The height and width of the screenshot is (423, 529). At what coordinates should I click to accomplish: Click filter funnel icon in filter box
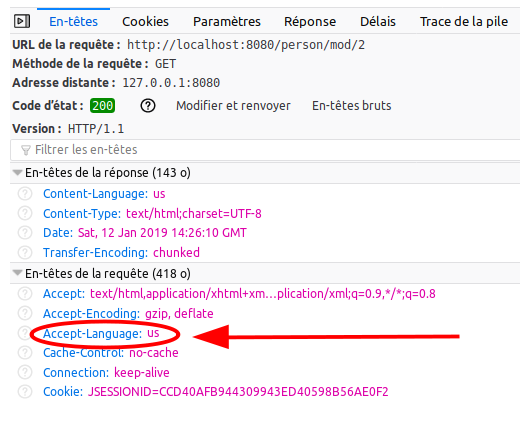point(26,150)
